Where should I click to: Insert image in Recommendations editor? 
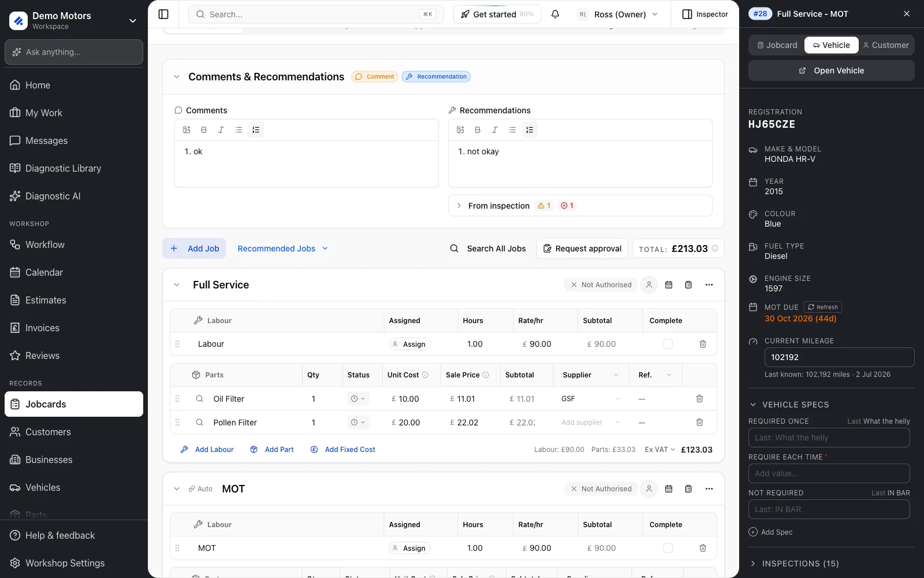(460, 130)
